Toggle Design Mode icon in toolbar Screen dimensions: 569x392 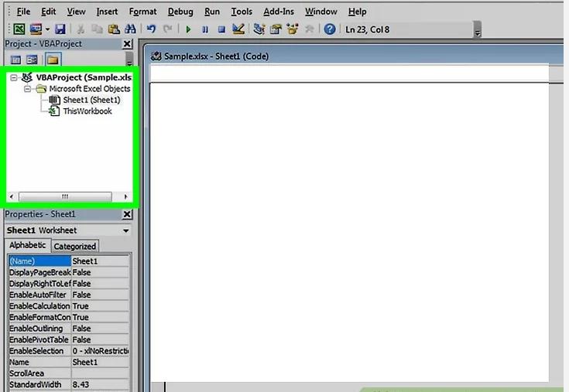238,29
